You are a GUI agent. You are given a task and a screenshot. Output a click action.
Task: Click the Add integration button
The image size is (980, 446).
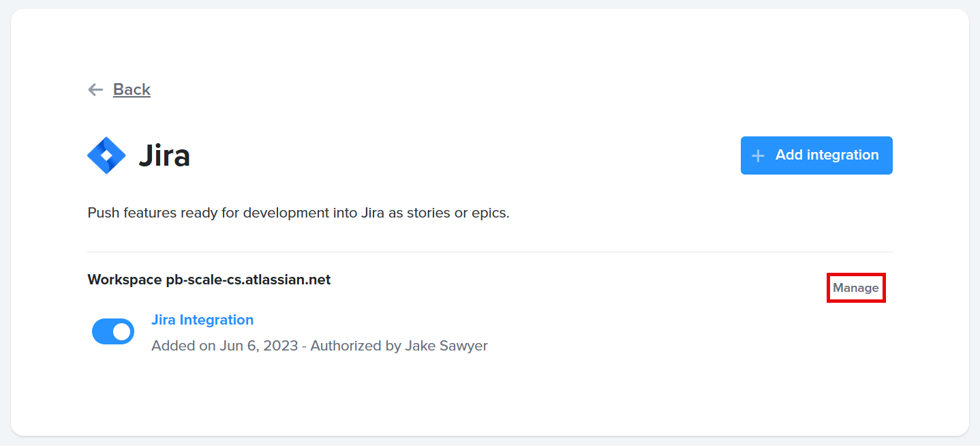pyautogui.click(x=816, y=155)
